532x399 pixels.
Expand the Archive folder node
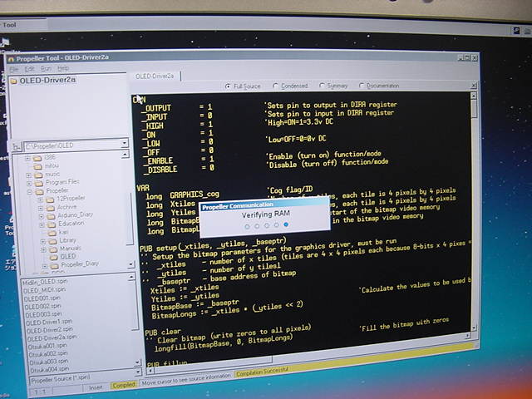click(41, 208)
